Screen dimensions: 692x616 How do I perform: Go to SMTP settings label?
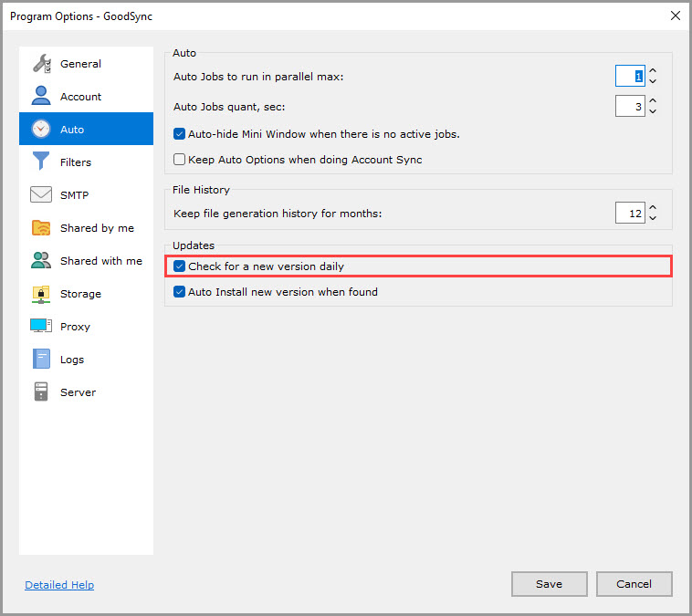click(74, 195)
